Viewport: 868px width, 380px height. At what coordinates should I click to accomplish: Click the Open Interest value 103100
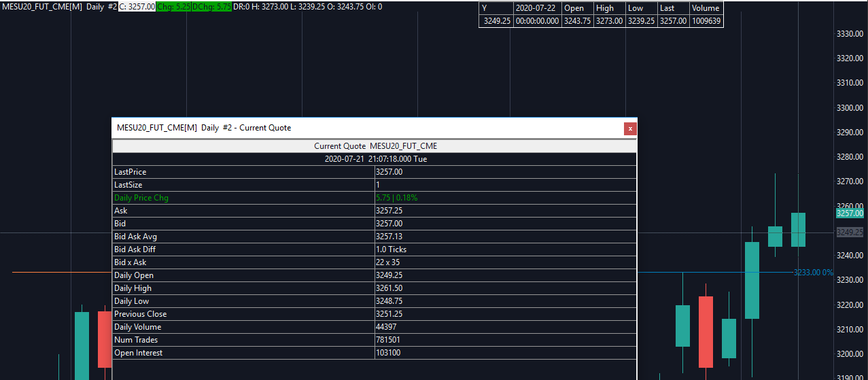click(x=505, y=353)
